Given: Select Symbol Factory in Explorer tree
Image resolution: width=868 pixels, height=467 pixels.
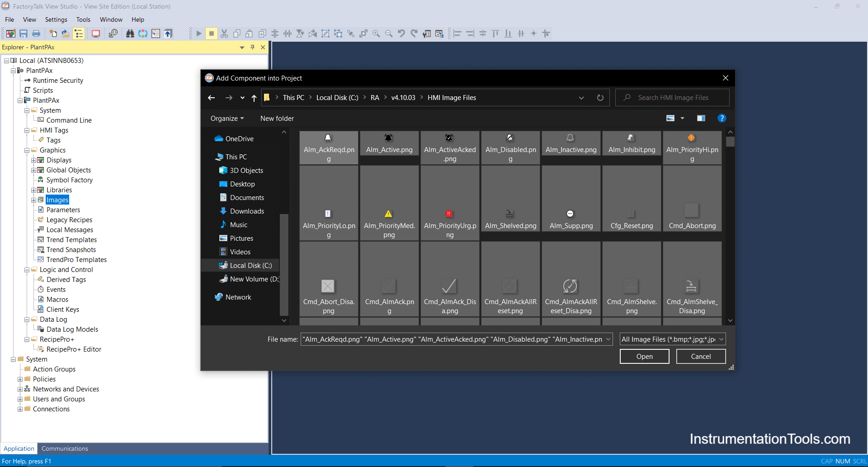Looking at the screenshot, I should pos(69,180).
